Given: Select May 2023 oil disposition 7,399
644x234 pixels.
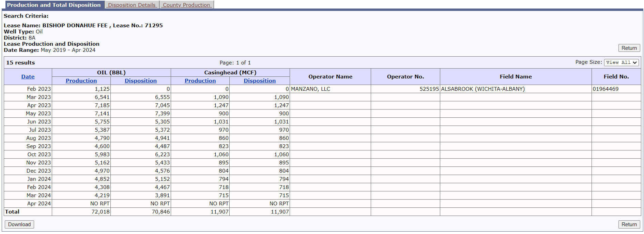Looking at the screenshot, I should tap(141, 114).
